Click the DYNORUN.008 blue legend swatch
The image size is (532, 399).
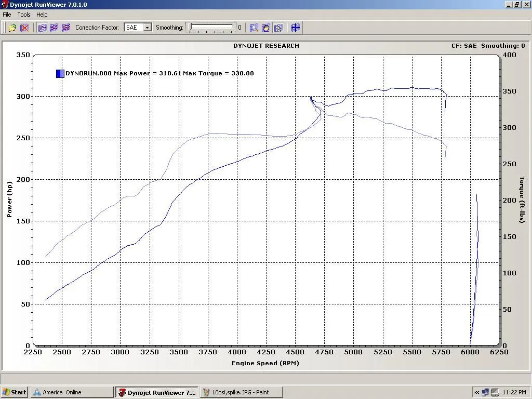pos(60,74)
